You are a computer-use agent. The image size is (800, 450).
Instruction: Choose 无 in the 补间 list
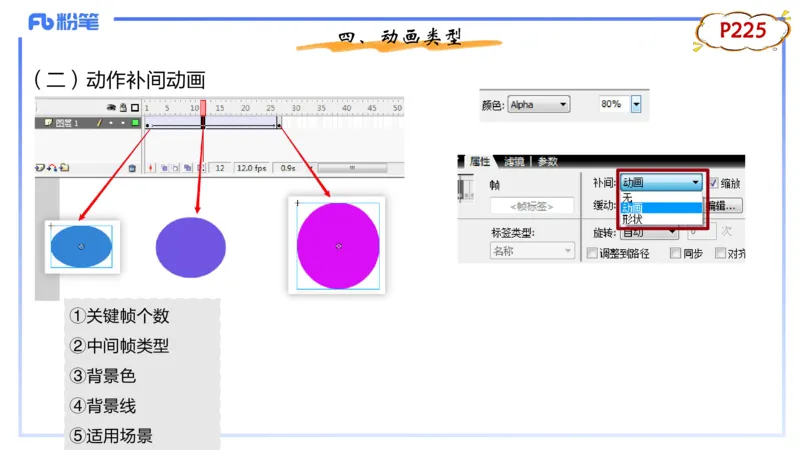661,197
